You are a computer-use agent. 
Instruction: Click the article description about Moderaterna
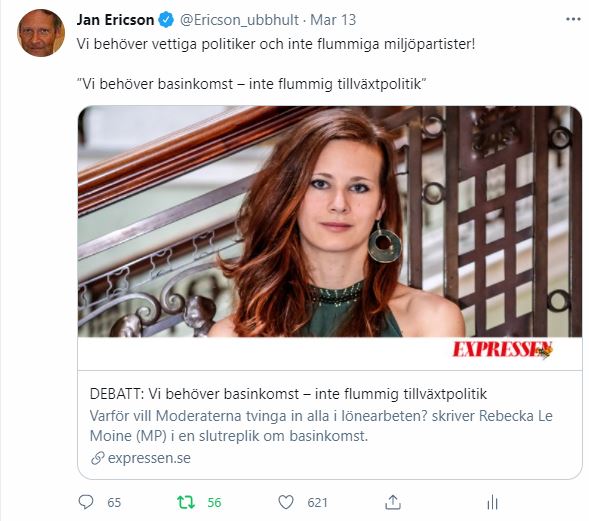coord(321,426)
